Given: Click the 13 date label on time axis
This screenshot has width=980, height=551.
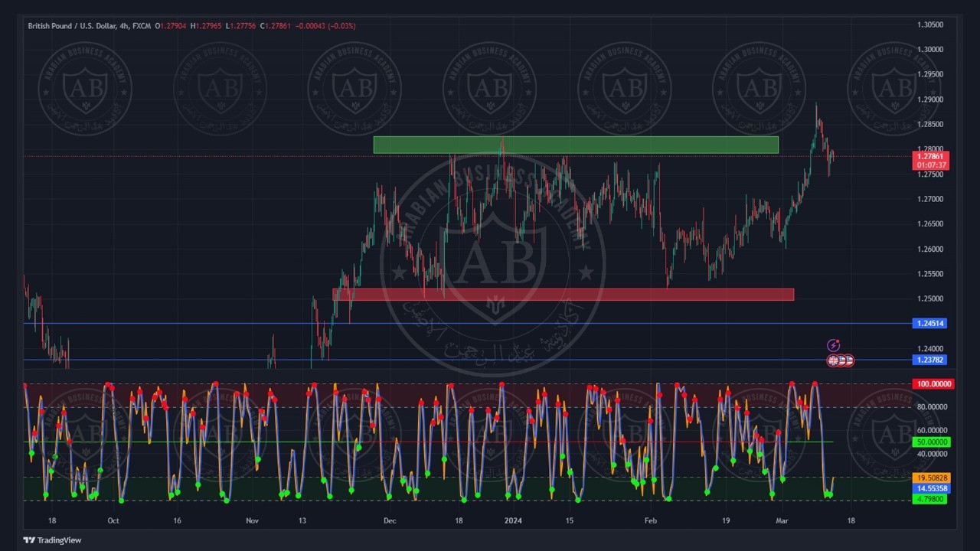Looking at the screenshot, I should (302, 520).
